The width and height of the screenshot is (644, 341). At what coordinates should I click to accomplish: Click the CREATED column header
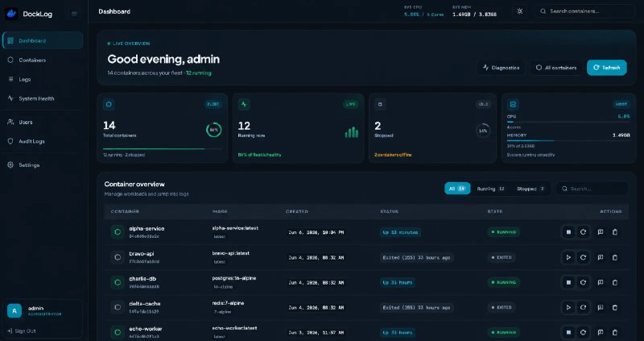click(x=297, y=211)
